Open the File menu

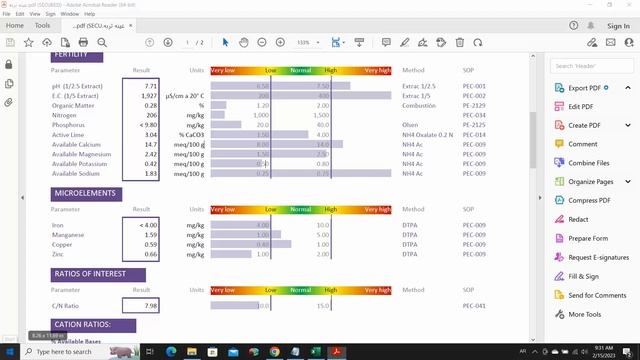(7, 14)
